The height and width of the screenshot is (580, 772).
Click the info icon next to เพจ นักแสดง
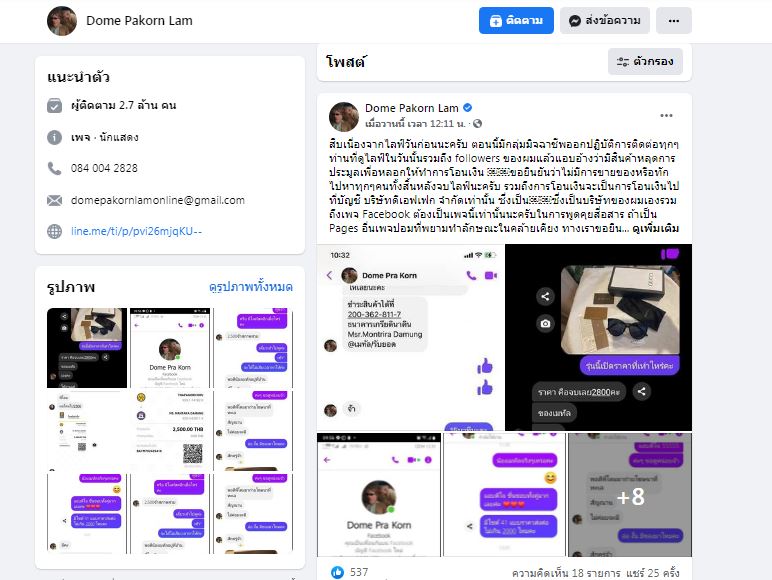54,137
